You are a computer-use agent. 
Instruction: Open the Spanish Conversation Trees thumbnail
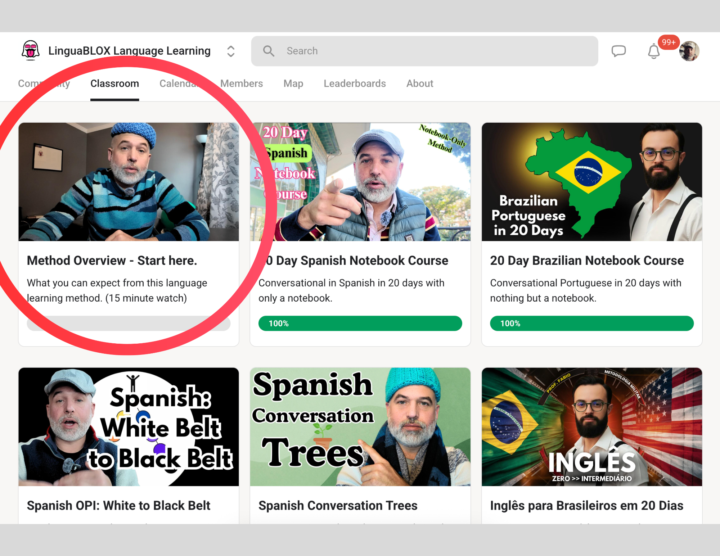pos(360,426)
